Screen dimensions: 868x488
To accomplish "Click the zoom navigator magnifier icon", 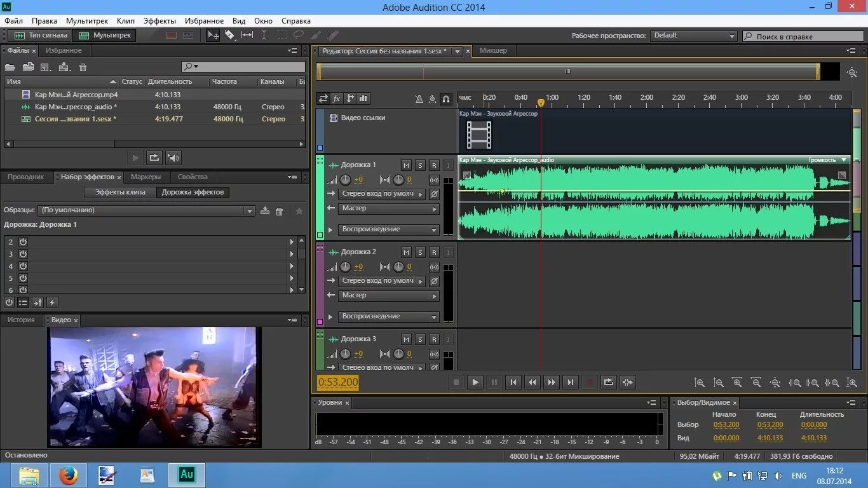I will click(852, 73).
